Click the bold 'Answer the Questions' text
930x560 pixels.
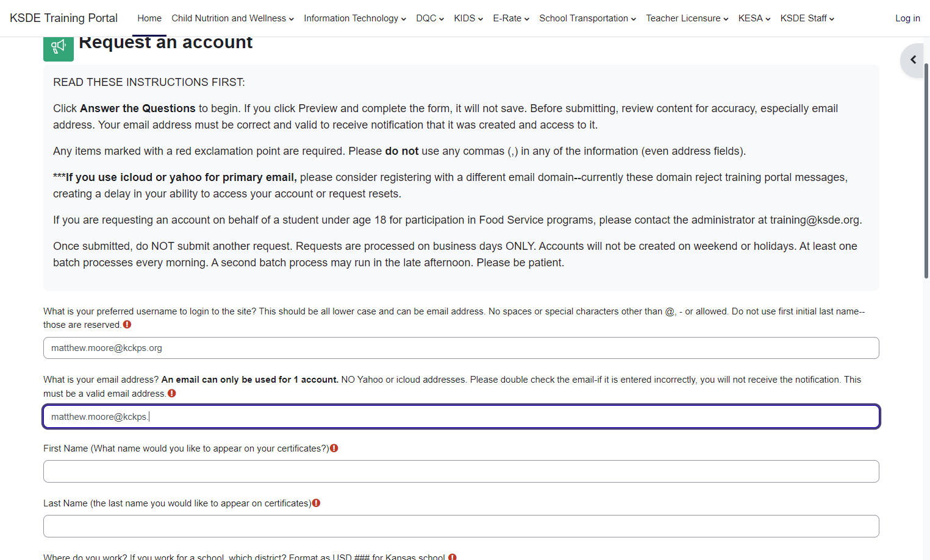[x=138, y=108]
